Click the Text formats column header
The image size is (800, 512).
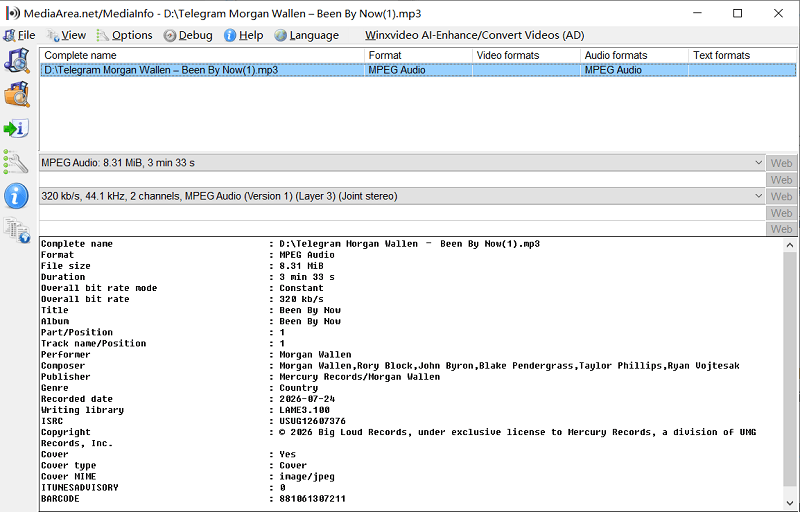(x=742, y=55)
